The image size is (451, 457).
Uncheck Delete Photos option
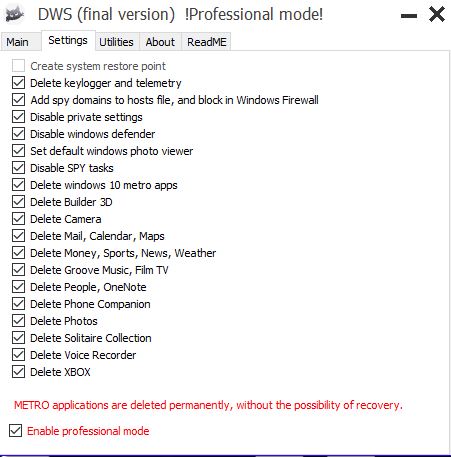point(18,321)
